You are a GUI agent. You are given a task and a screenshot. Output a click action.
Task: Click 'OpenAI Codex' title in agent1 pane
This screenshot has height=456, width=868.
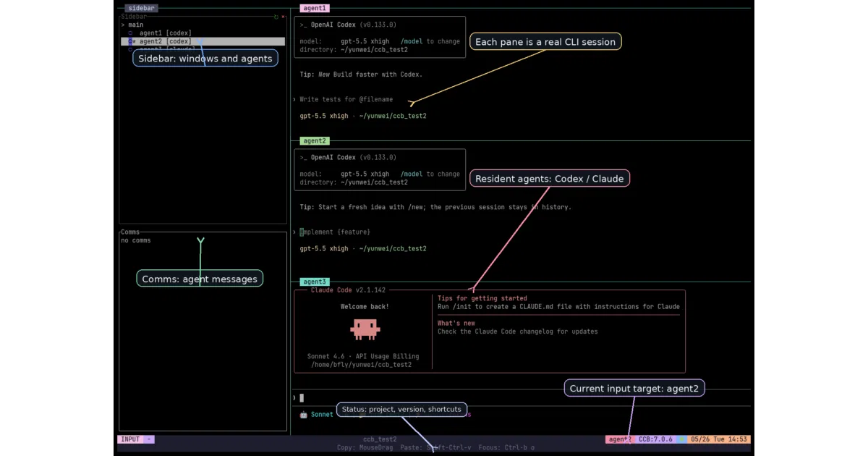pyautogui.click(x=333, y=25)
